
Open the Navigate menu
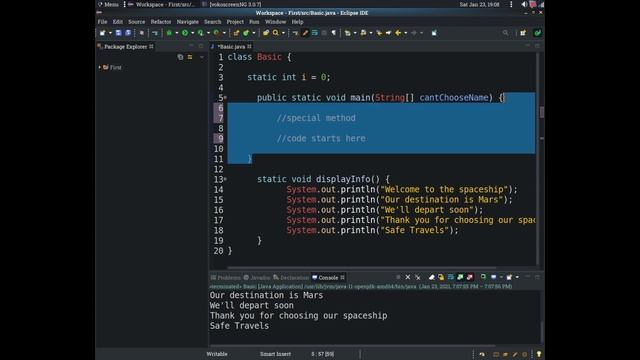pos(187,22)
